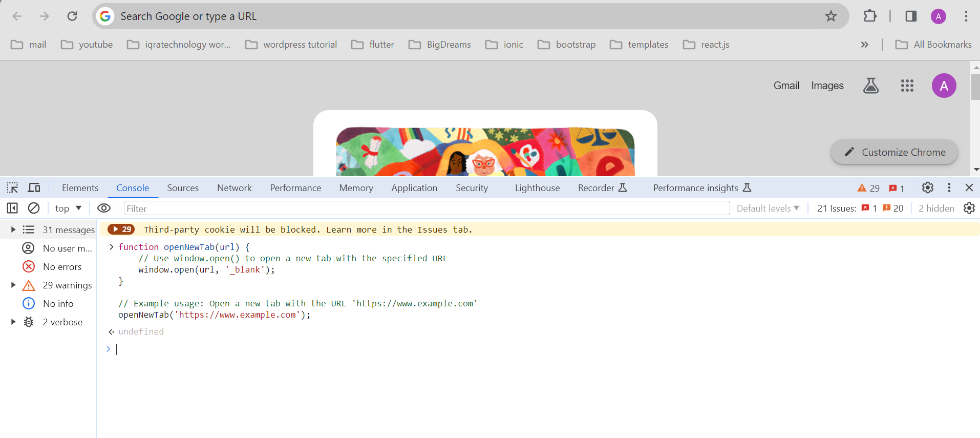This screenshot has width=980, height=438.
Task: Click the Customize Chrome button
Action: [894, 152]
